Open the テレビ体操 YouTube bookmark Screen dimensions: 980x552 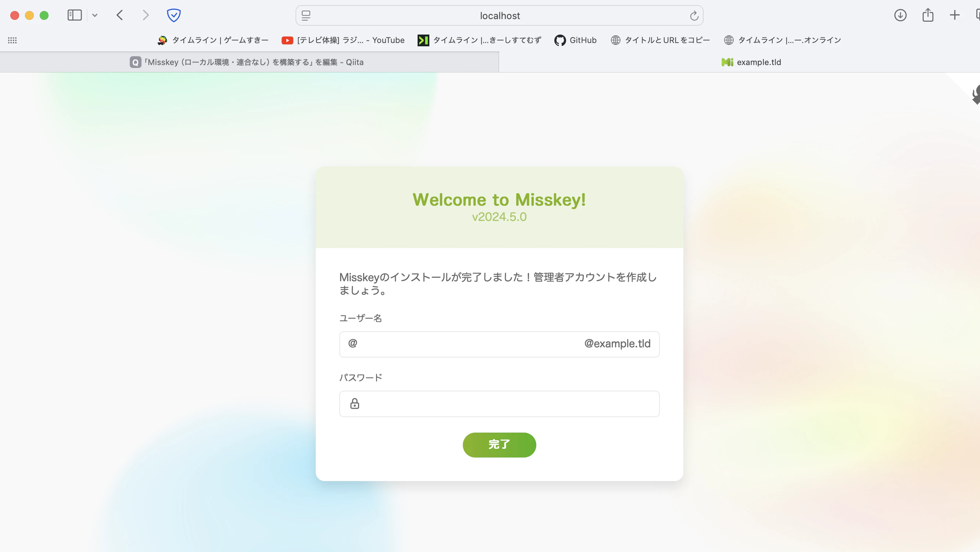tap(343, 40)
